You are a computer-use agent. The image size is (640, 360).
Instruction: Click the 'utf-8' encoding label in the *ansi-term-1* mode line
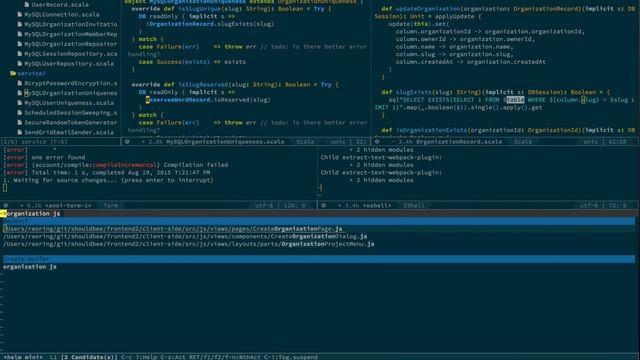264,205
